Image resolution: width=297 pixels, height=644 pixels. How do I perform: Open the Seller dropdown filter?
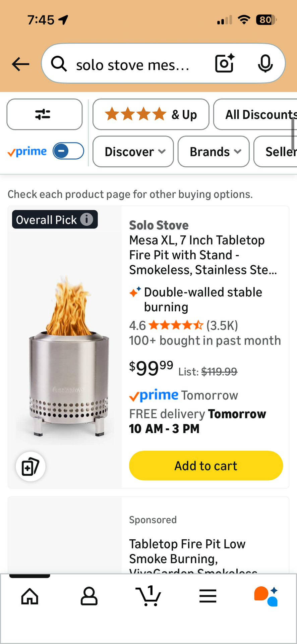276,152
